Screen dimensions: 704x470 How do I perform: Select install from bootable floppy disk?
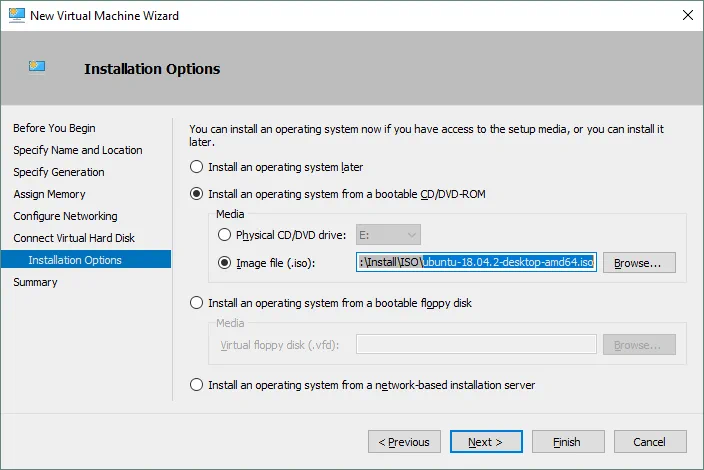click(x=197, y=303)
